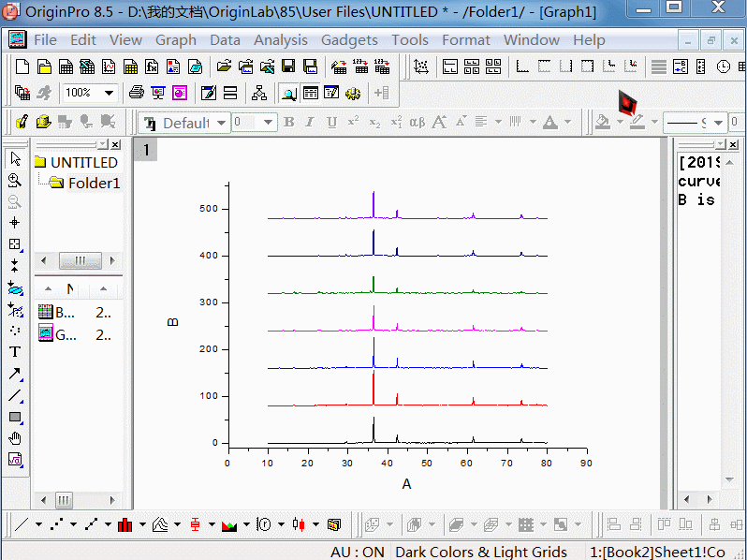
Task: Click the Print icon in toolbar
Action: click(137, 93)
